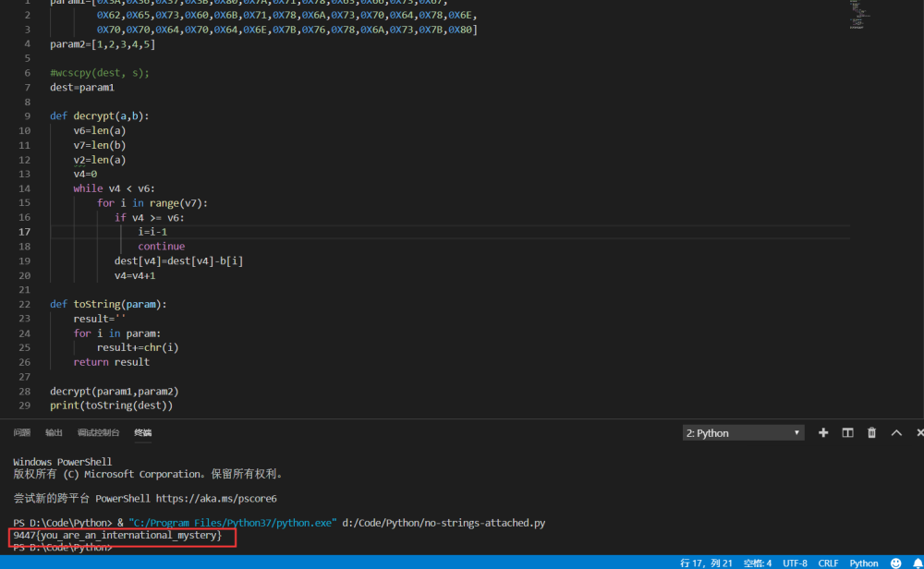Switch to the 问题 panel tab

22,432
